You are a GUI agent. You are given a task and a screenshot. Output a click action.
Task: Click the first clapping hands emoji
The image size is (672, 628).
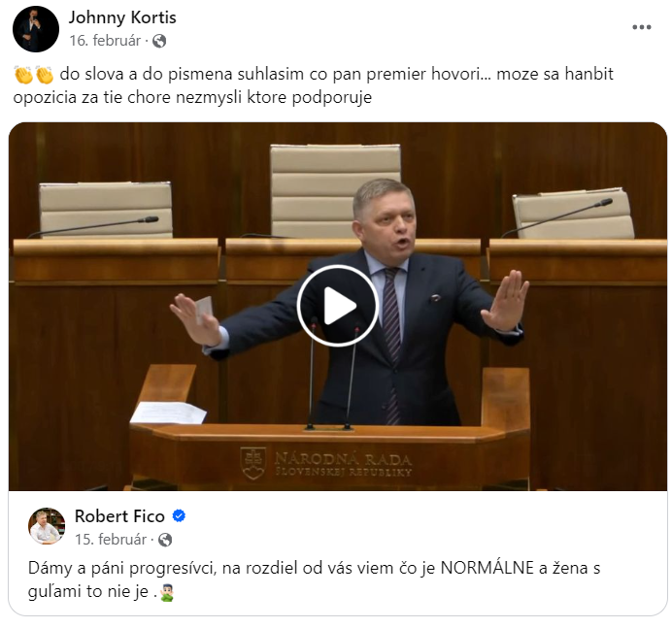(x=23, y=75)
